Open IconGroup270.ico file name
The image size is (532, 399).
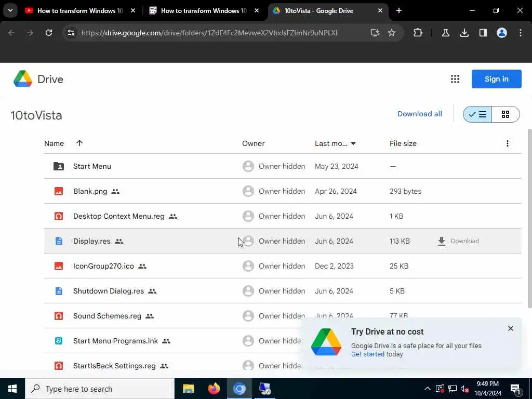tap(103, 266)
